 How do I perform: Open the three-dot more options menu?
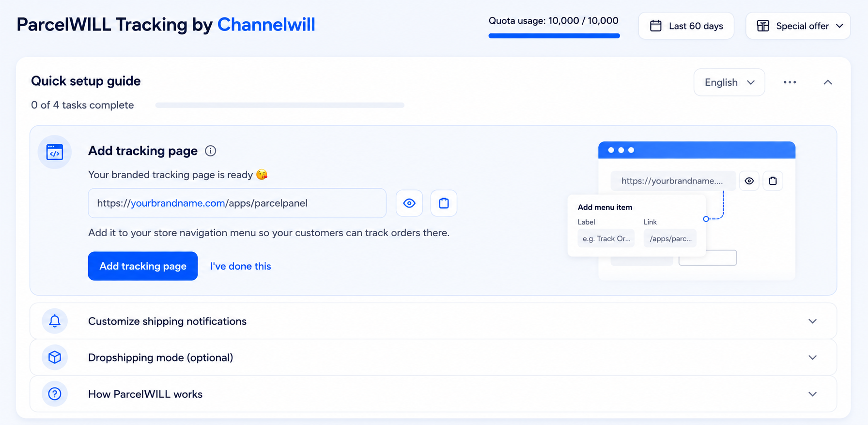click(790, 82)
